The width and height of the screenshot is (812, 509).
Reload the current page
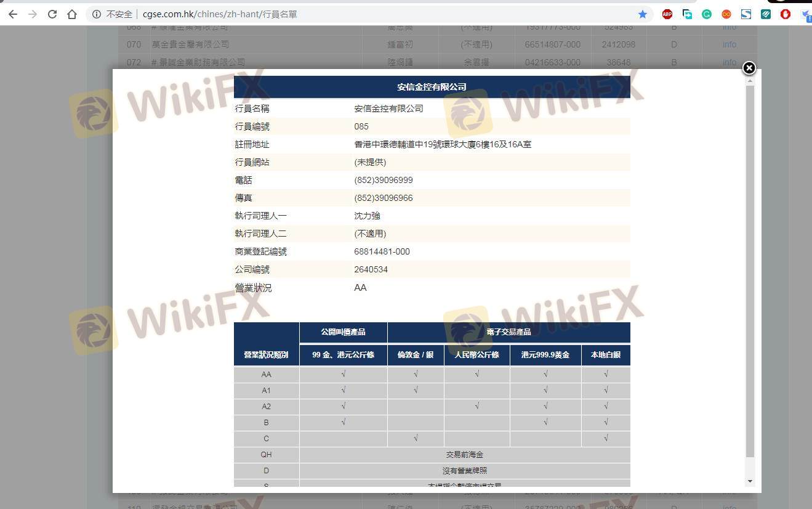pos(52,14)
